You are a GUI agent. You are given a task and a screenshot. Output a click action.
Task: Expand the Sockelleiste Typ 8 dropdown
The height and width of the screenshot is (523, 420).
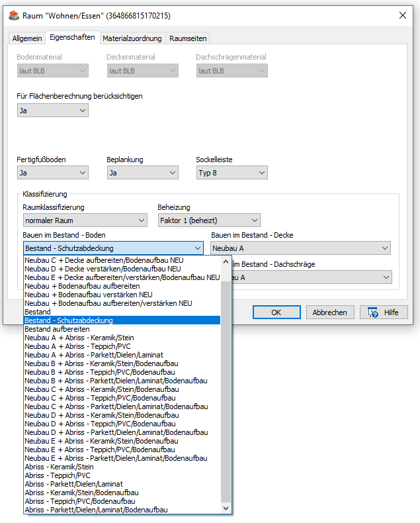pyautogui.click(x=231, y=173)
